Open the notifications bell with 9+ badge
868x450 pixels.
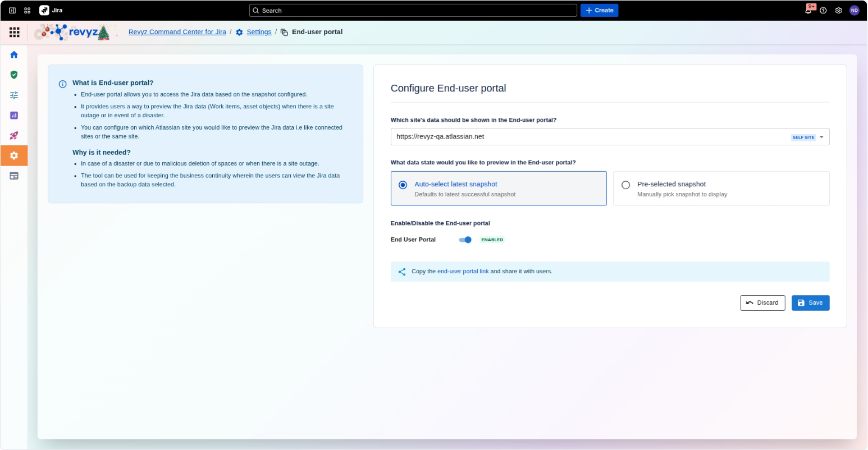(808, 10)
